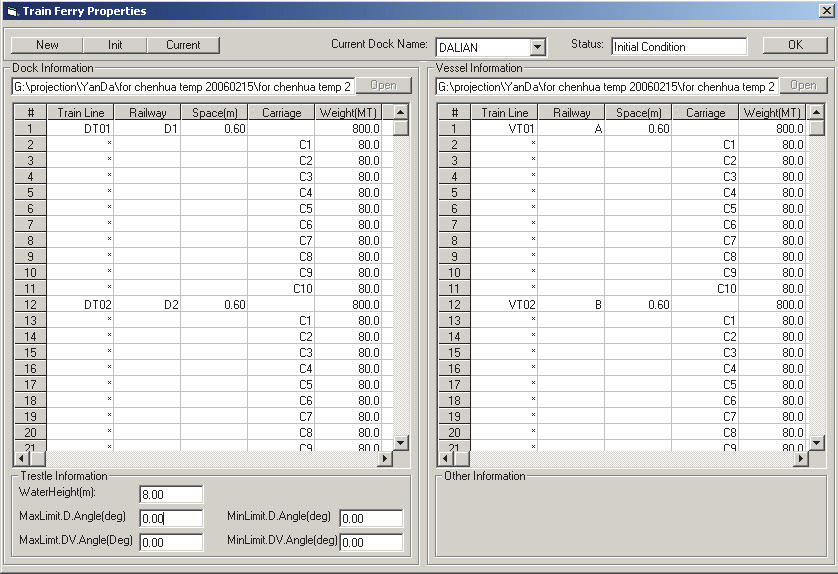838x574 pixels.
Task: Click the Current button
Action: click(183, 45)
